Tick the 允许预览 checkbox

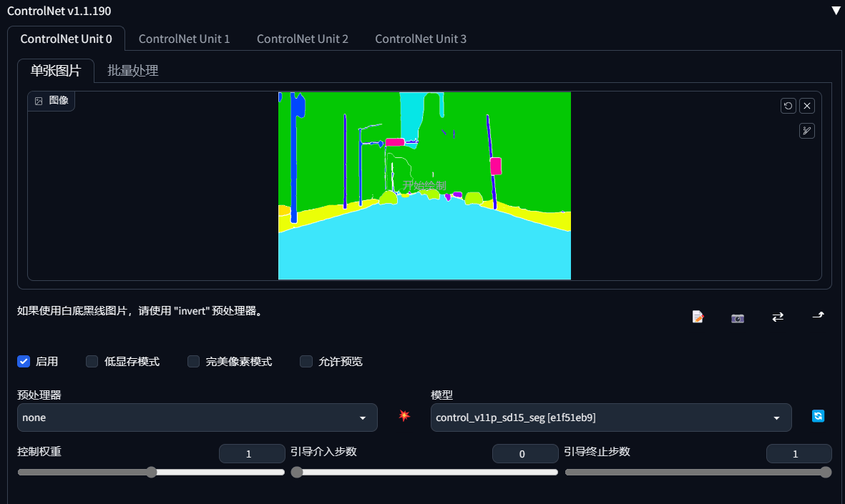(306, 361)
